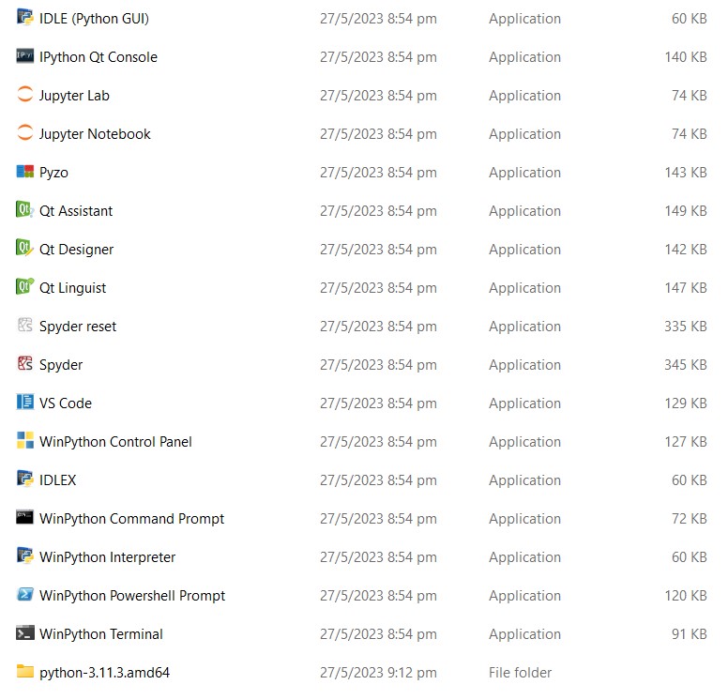This screenshot has height=700, width=728.
Task: Click the IPython Qt Console icon
Action: pos(25,56)
